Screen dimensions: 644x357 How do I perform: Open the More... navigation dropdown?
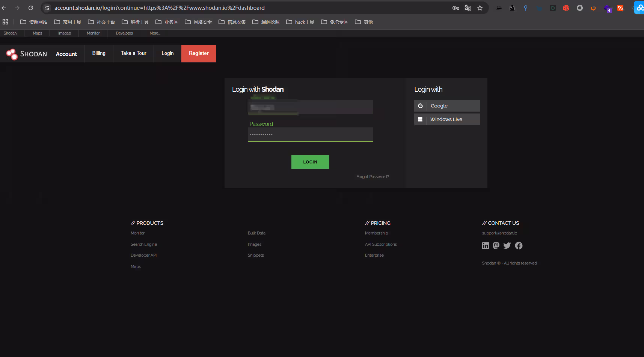(x=154, y=33)
